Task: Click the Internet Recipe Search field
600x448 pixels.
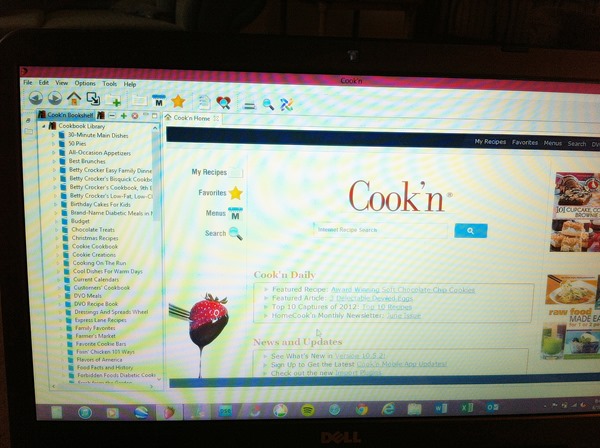Action: tap(380, 230)
